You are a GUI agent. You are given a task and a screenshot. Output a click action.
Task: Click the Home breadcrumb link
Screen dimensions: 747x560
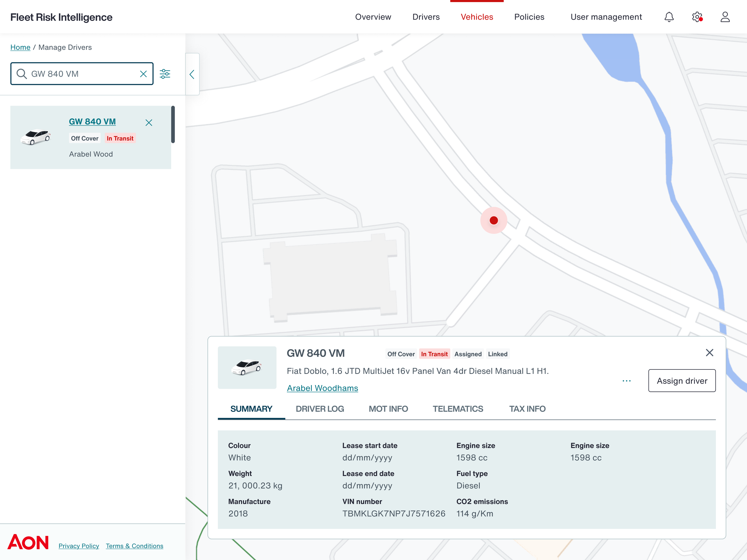click(x=20, y=47)
